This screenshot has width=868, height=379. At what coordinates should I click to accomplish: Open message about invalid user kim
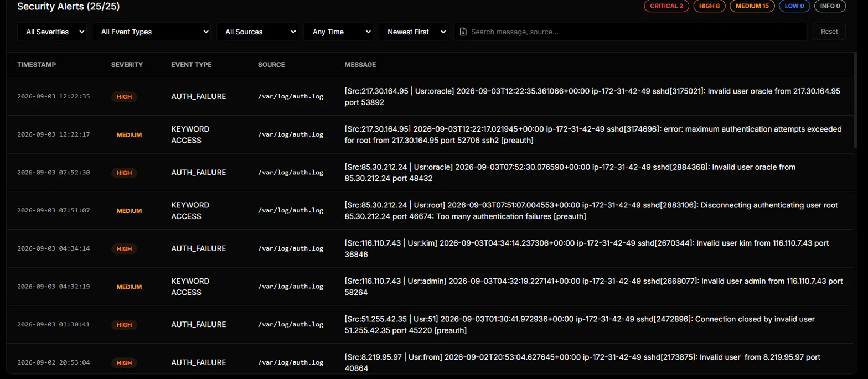587,249
